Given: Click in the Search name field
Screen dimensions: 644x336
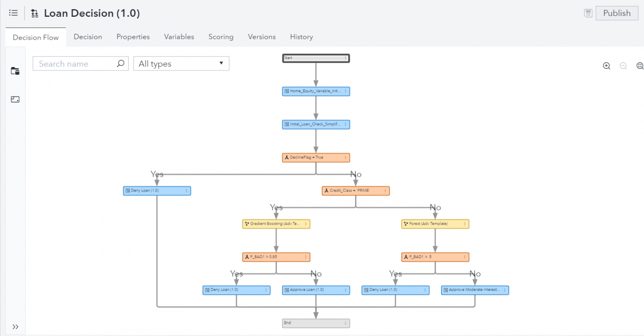Looking at the screenshot, I should click(75, 64).
